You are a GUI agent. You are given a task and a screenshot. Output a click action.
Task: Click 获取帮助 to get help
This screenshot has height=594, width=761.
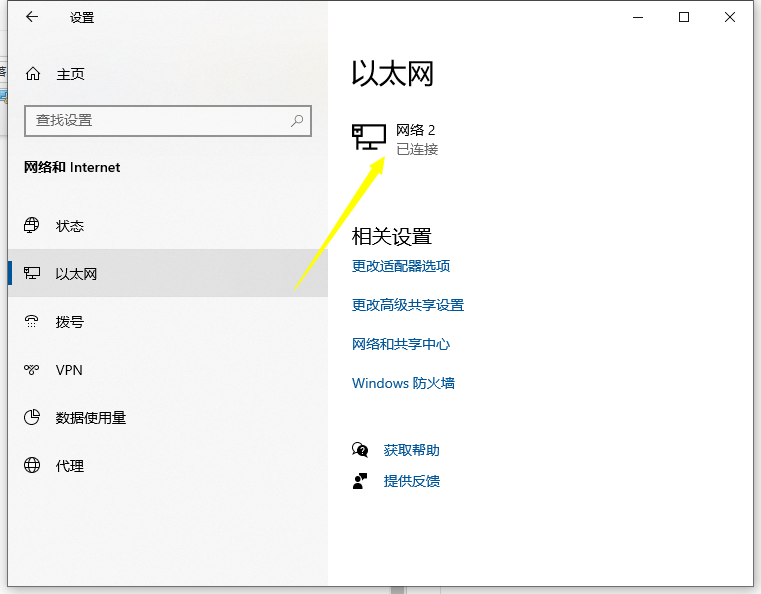point(411,450)
